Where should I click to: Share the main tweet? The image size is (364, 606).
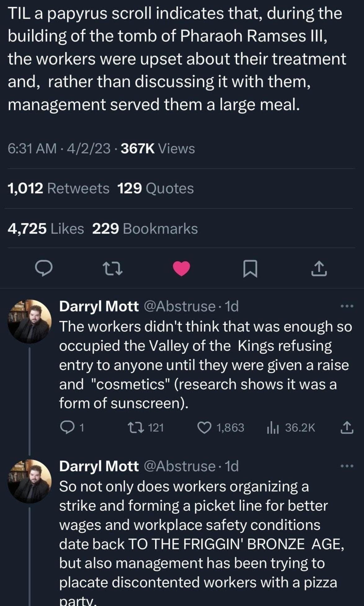coord(319,269)
